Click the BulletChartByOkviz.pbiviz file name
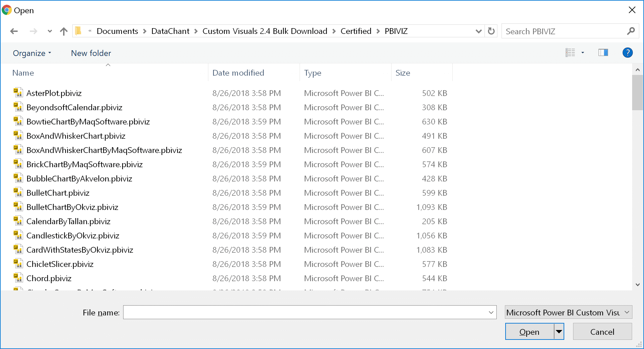Viewport: 644px width, 349px height. click(72, 207)
